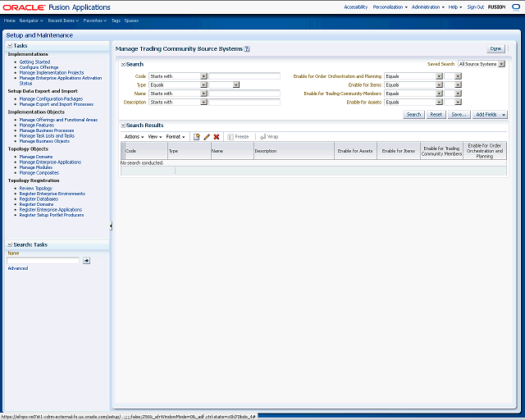Screen dimensions: 525x420
Task: Collapse the Search Results section
Action: coord(122,126)
